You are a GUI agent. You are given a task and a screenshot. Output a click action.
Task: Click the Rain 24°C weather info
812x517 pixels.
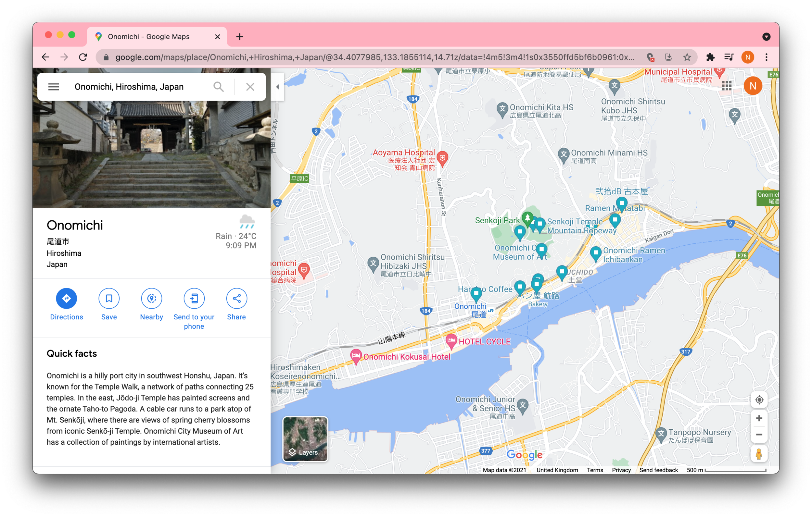click(236, 236)
